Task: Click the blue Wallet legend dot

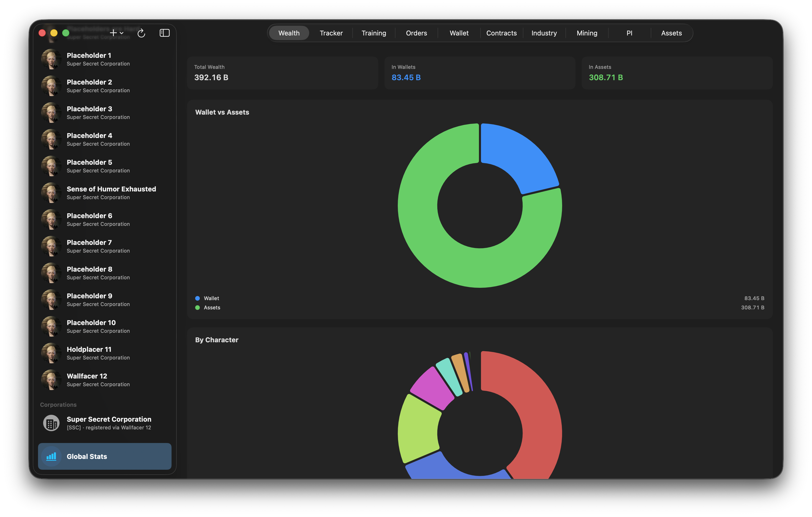Action: (197, 298)
